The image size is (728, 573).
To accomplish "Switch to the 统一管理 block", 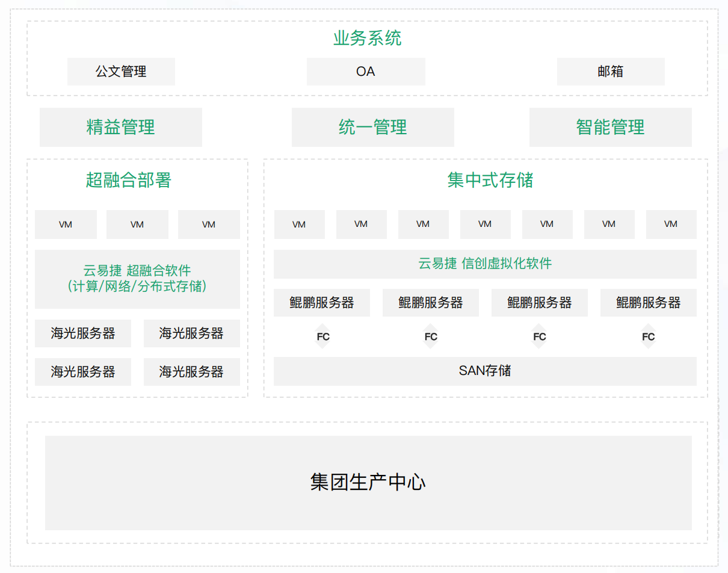I will click(372, 127).
